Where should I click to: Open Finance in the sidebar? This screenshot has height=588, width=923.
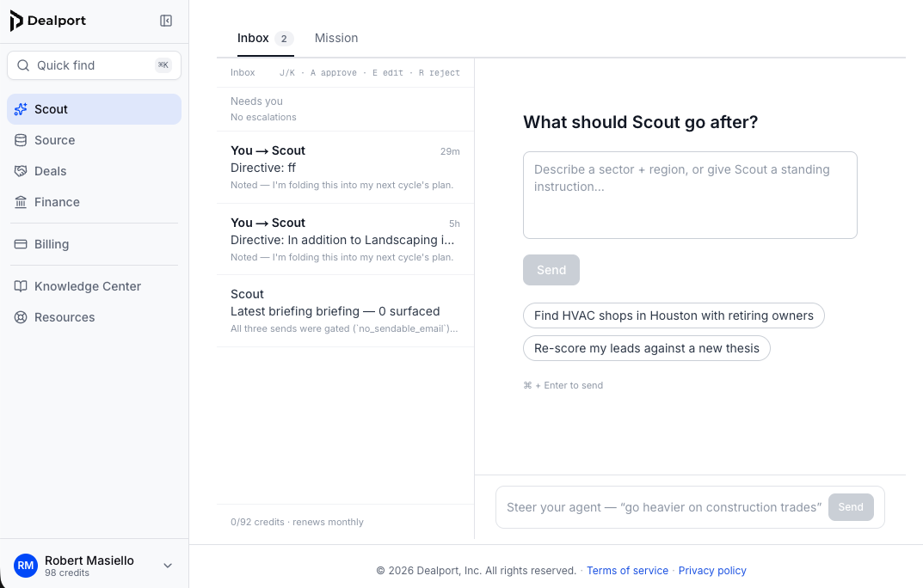point(94,202)
